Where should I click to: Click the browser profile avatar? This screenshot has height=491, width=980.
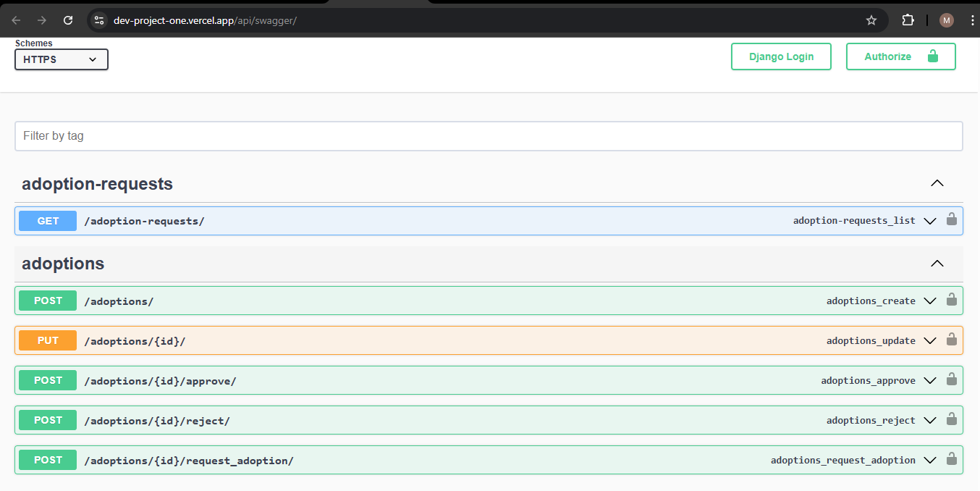[x=946, y=20]
